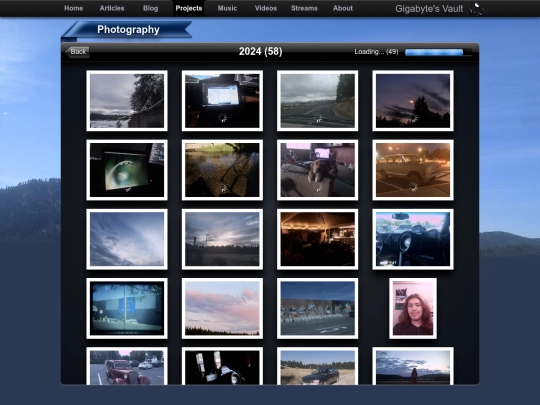The image size is (540, 405).
Task: Open the cloudy road windshield photo
Action: [x=318, y=101]
